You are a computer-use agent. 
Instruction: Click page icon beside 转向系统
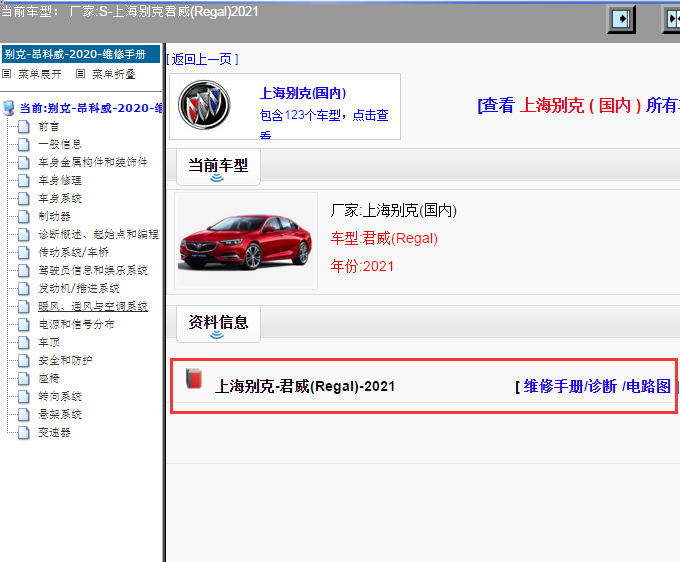point(23,396)
